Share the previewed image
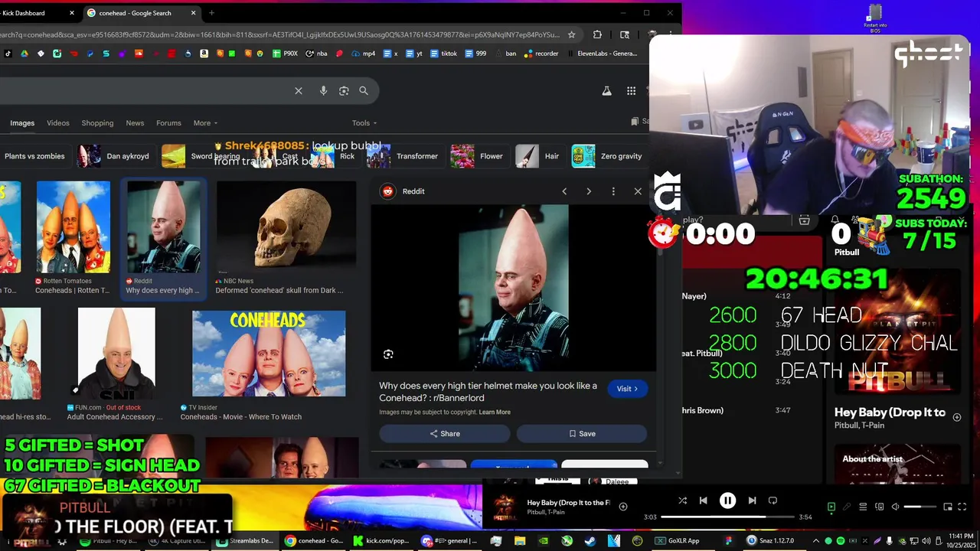 click(x=445, y=434)
